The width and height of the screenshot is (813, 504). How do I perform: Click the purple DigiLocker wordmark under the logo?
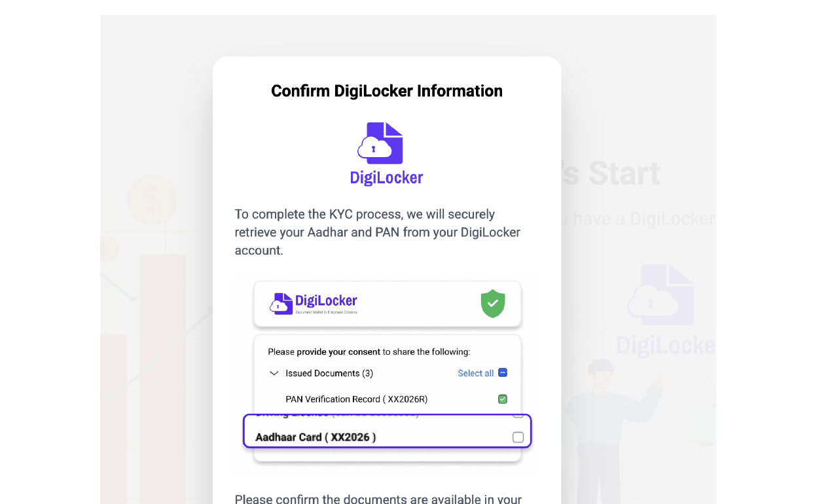pyautogui.click(x=386, y=177)
